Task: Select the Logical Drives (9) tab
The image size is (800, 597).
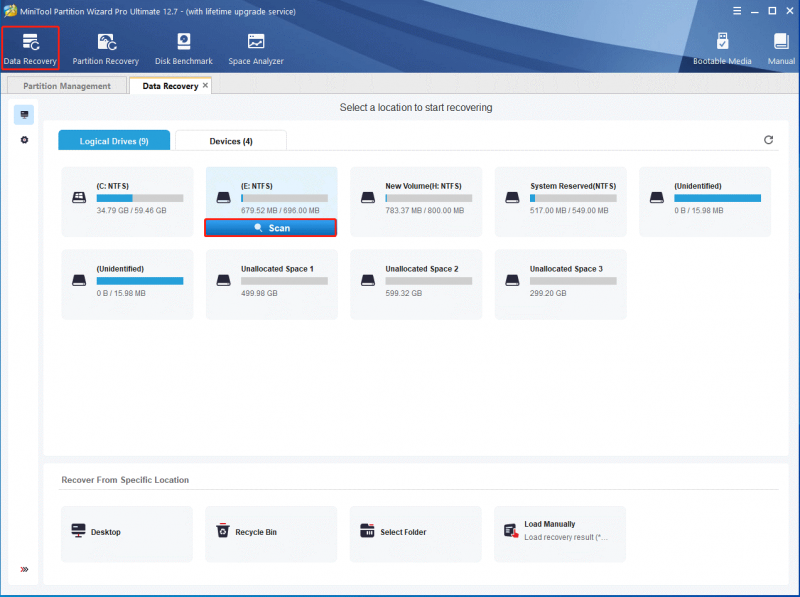Action: (x=114, y=141)
